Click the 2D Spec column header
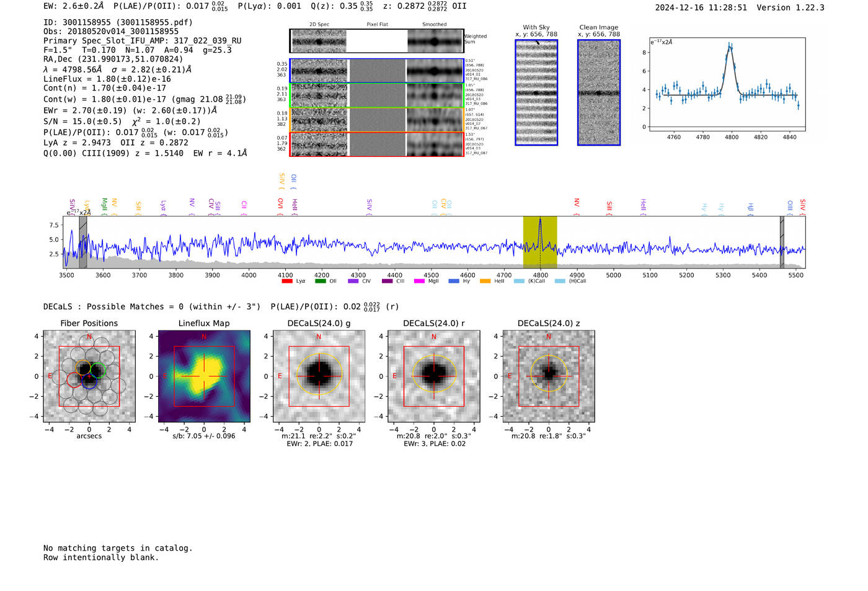 [319, 25]
